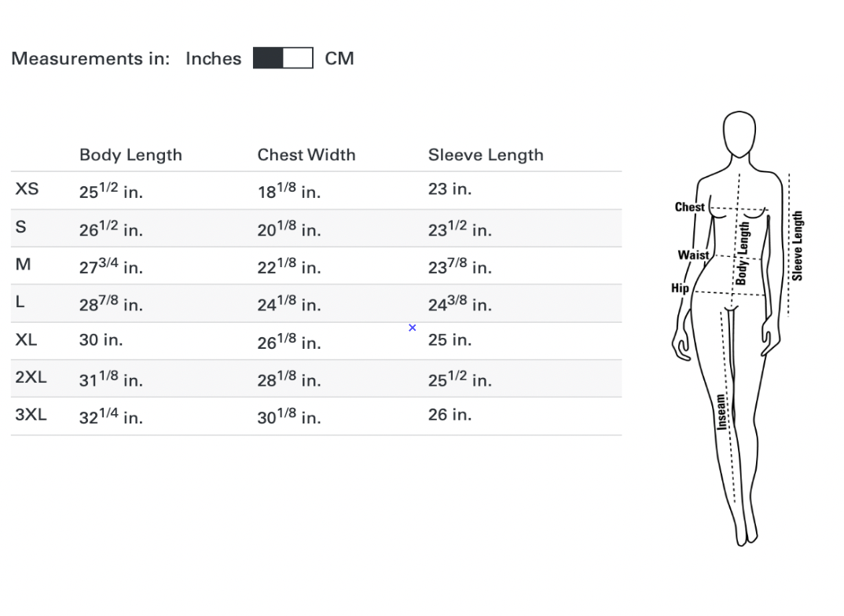Image resolution: width=844 pixels, height=616 pixels.
Task: Click the Inseam label on the diagram
Action: coord(721,412)
